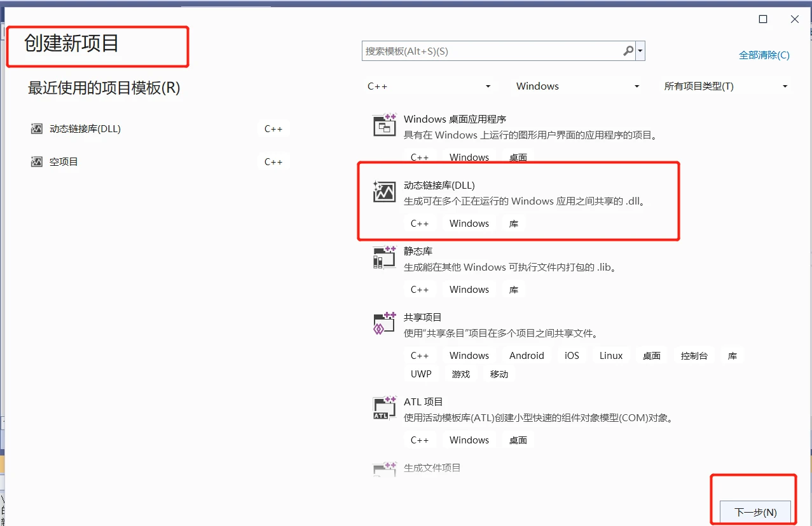The image size is (812, 526).
Task: Select the 共享项目 template title
Action: [422, 318]
